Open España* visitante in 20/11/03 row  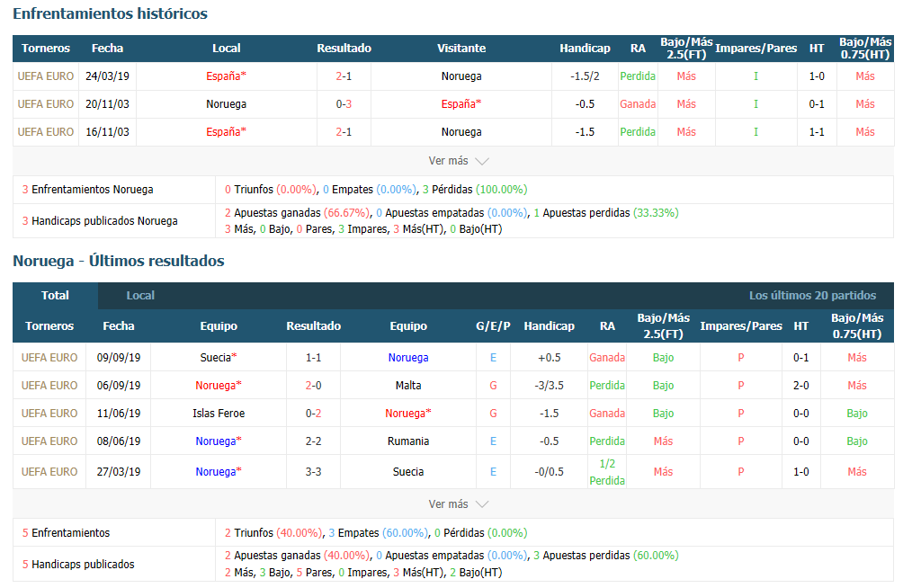461,104
